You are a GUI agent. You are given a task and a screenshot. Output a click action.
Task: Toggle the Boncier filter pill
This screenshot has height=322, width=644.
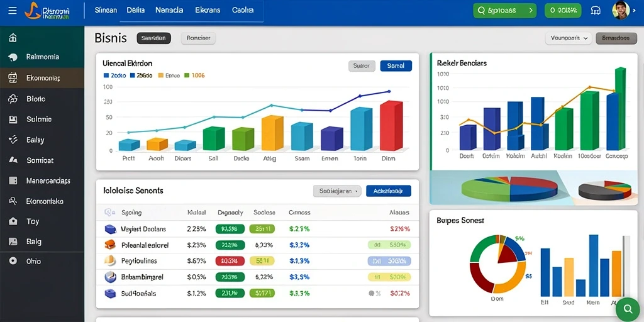[x=198, y=38]
